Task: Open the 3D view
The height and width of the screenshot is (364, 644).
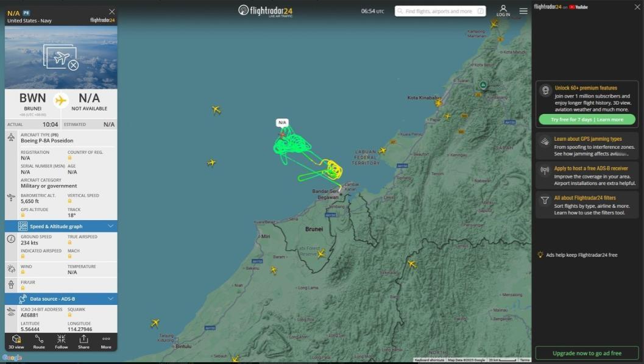Action: 16,342
